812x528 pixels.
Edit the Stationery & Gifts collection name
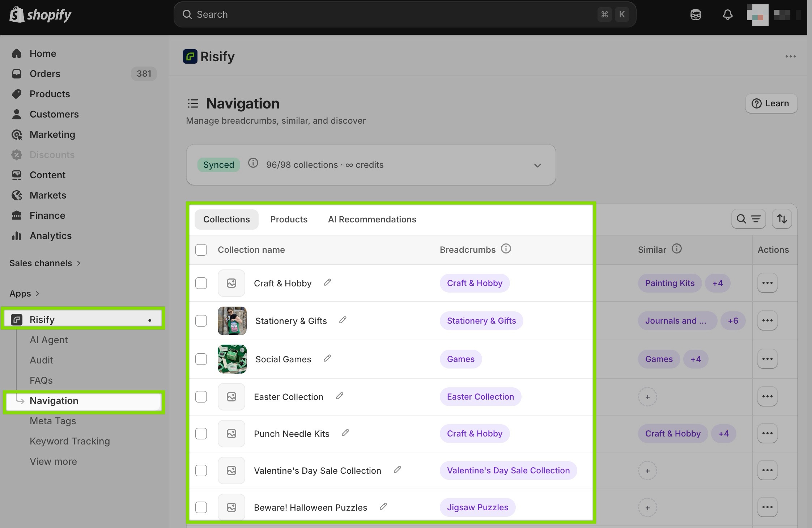tap(343, 320)
